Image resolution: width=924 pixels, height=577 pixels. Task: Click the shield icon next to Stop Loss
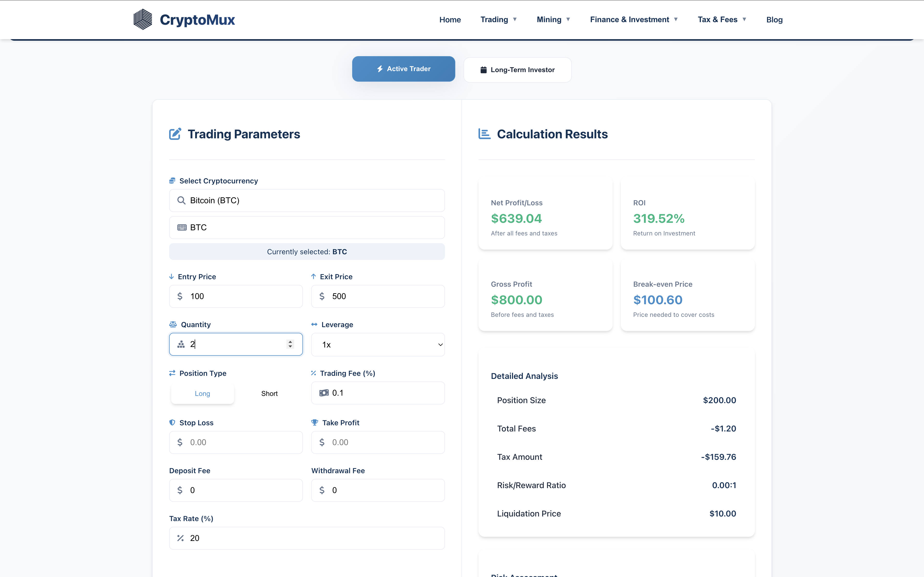172,422
